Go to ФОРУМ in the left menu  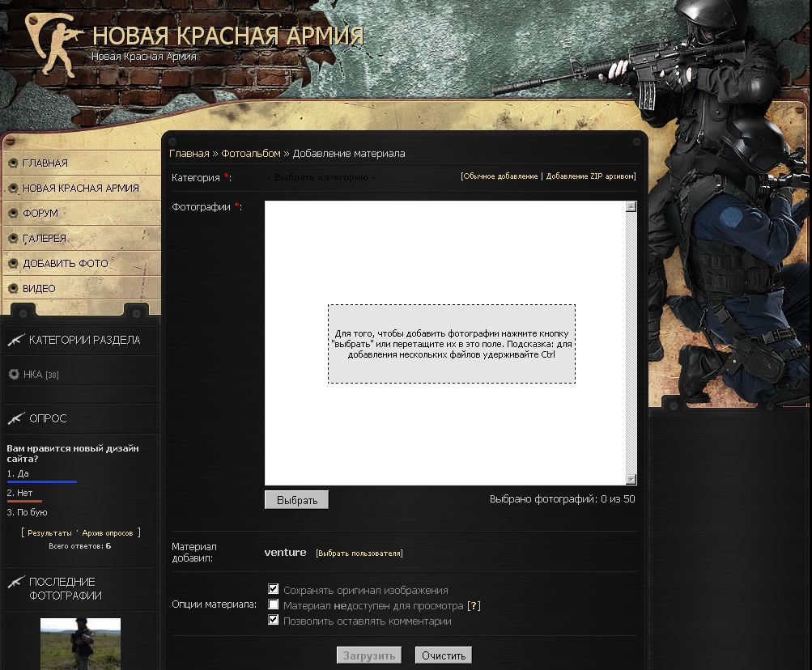(x=40, y=214)
